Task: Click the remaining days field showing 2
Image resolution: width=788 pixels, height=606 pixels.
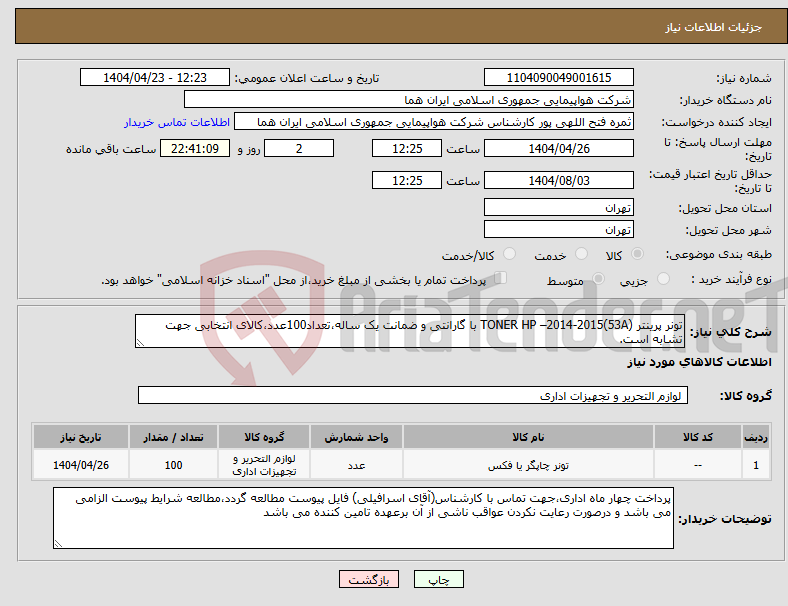Action: pyautogui.click(x=299, y=149)
